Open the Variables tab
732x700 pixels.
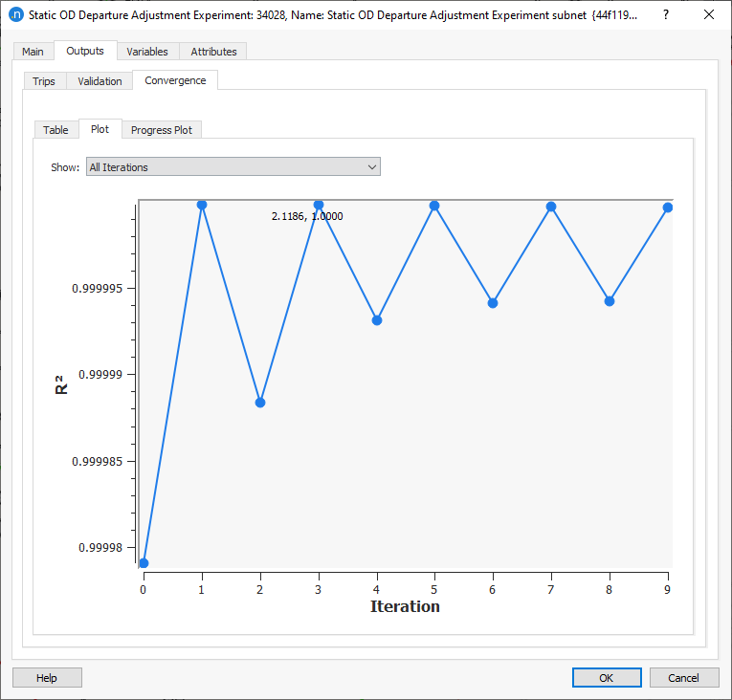146,52
